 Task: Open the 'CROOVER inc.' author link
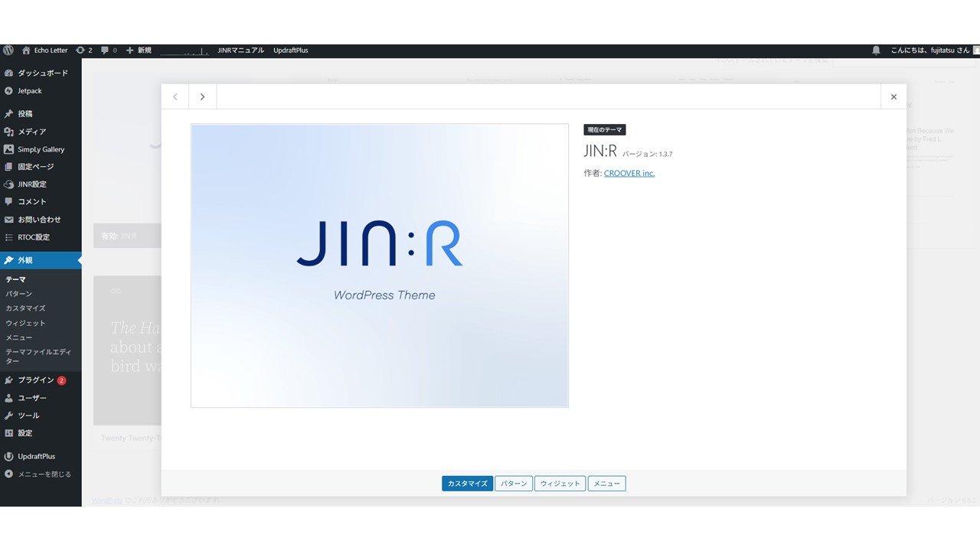[629, 174]
